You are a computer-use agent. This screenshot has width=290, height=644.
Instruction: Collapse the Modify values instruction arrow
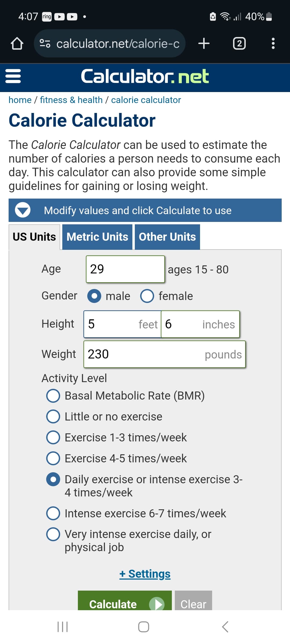[23, 210]
